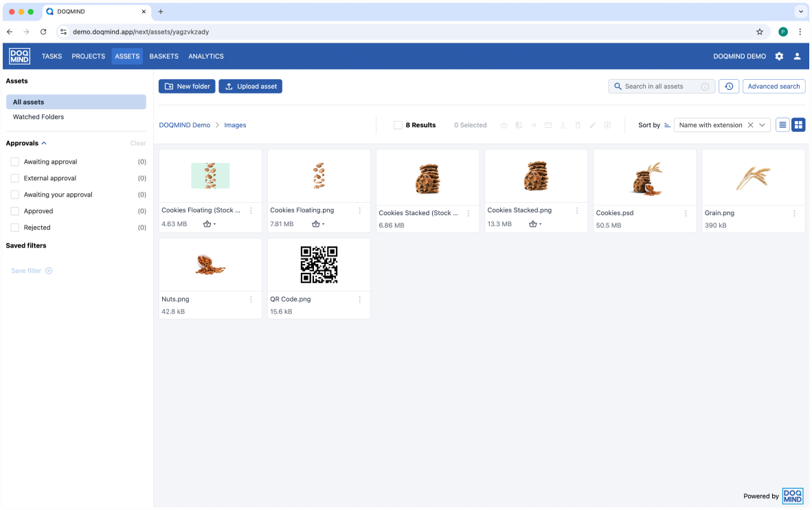Clear the sort selection with the X
812x510 pixels.
tap(750, 125)
